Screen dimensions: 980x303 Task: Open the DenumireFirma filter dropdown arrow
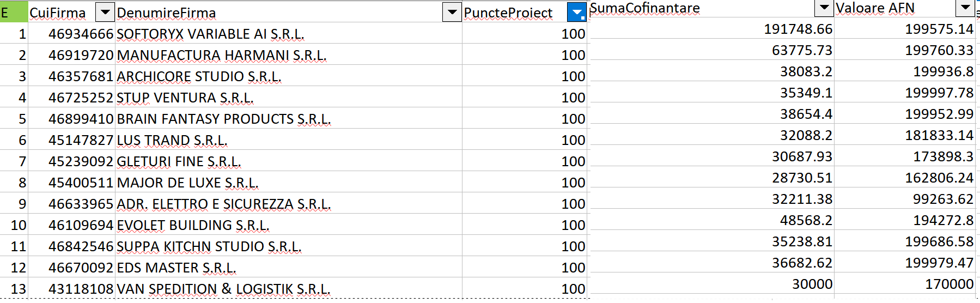tap(452, 12)
